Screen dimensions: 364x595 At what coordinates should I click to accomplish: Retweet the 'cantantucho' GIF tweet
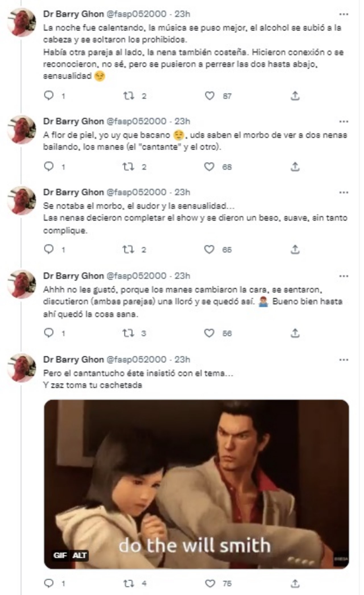pos(128,584)
